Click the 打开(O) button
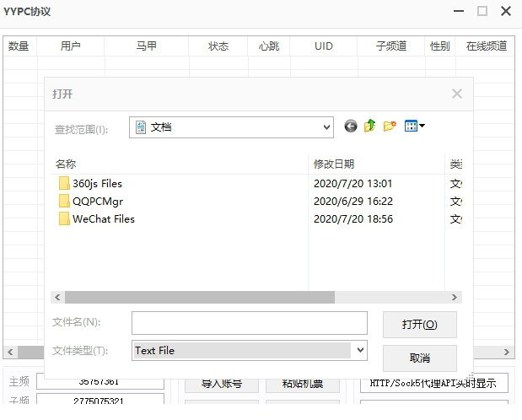Viewport: 522px width, 420px height. [419, 325]
